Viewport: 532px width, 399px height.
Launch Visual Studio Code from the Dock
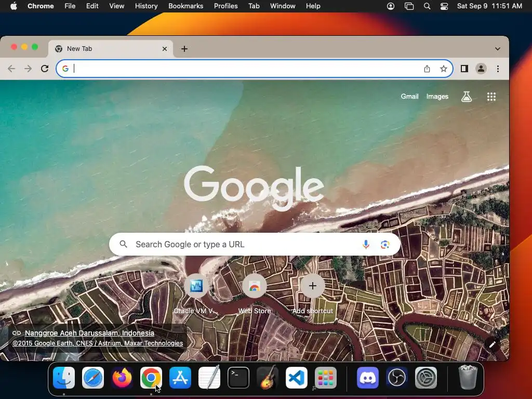pos(297,378)
